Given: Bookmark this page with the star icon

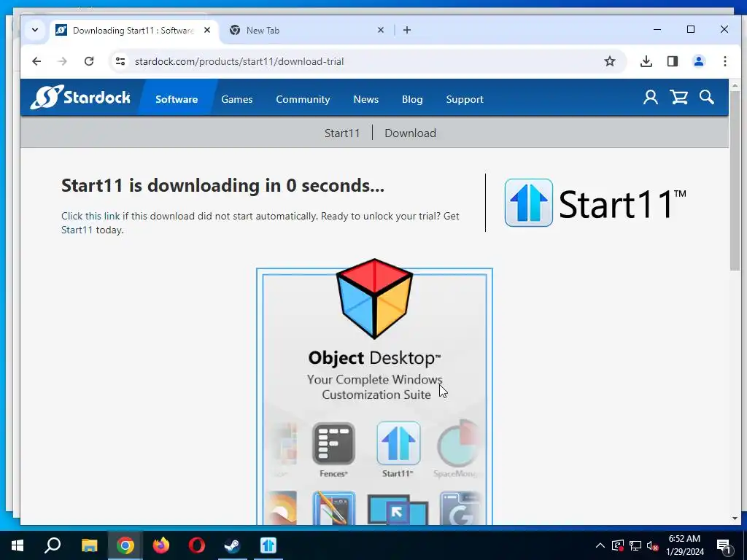Looking at the screenshot, I should click(x=610, y=61).
